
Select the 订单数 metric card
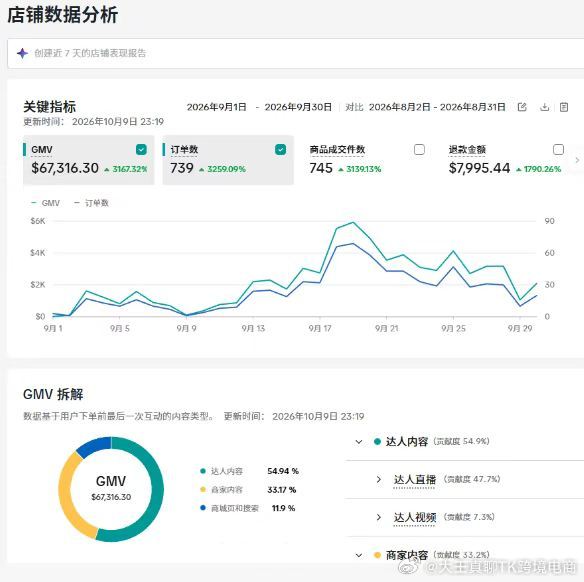click(x=228, y=160)
